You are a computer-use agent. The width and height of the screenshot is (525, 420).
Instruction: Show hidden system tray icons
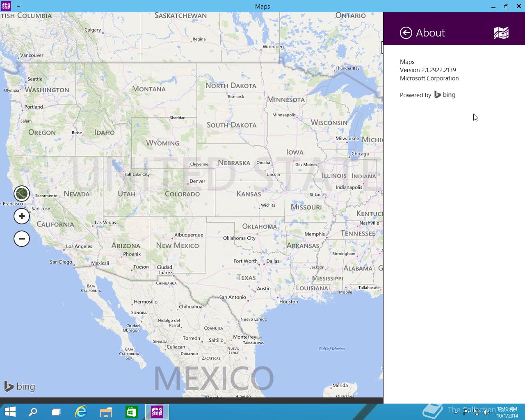(x=456, y=413)
